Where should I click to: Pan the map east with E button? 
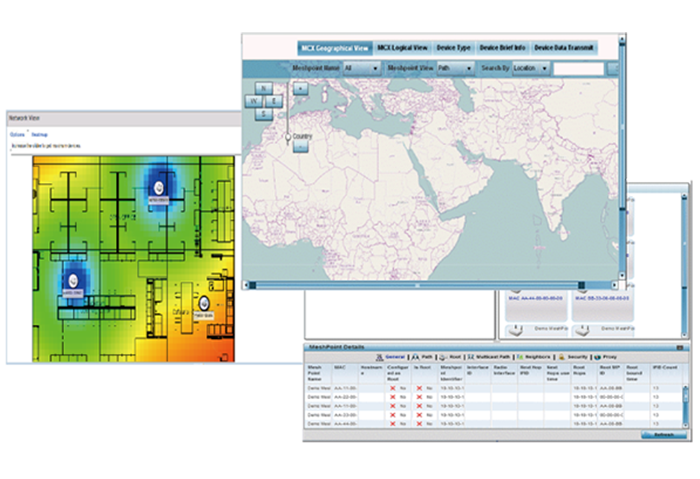[x=274, y=101]
